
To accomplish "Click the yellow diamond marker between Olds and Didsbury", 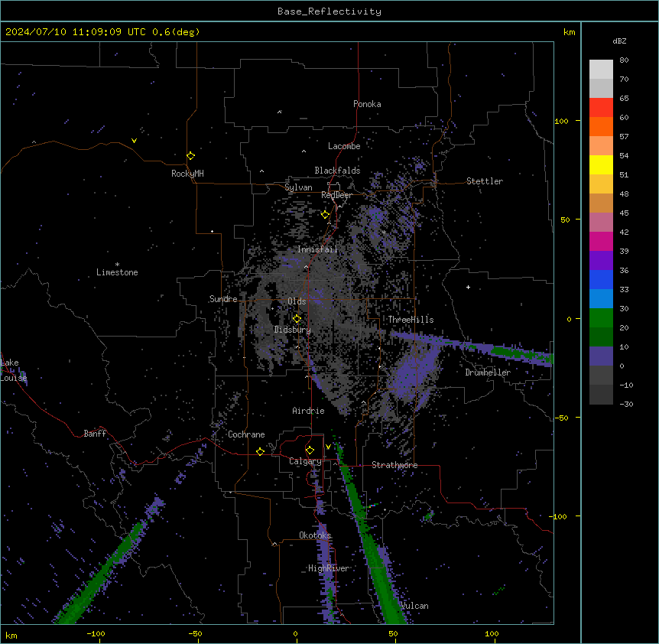I will 297,319.
